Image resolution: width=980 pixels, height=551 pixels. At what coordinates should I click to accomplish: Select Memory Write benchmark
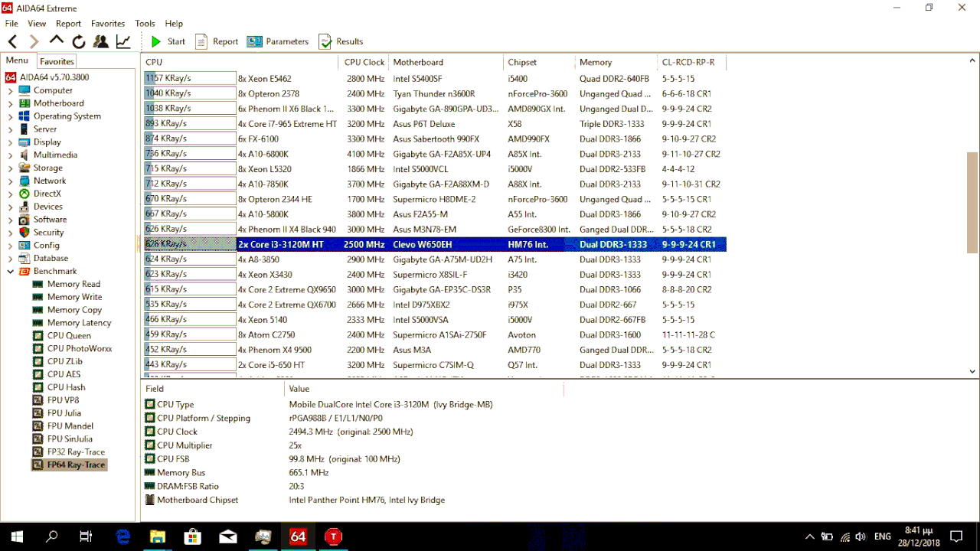tap(67, 297)
